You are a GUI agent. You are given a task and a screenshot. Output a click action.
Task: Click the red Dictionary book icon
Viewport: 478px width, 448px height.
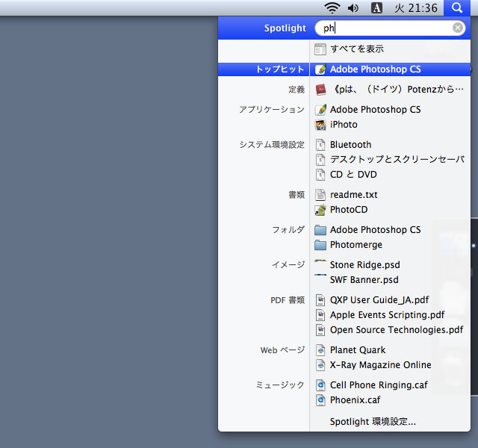pos(320,90)
